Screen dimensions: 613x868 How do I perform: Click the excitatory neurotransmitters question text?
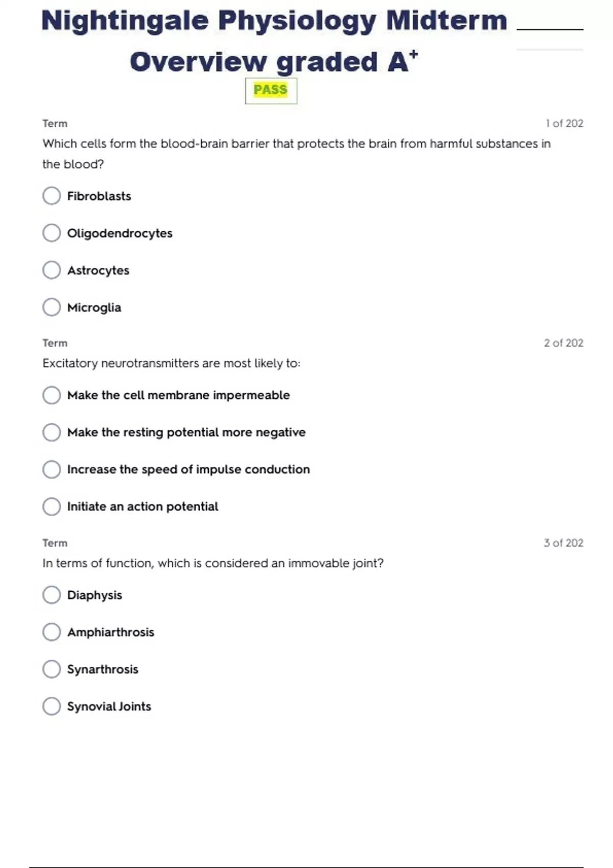click(172, 364)
